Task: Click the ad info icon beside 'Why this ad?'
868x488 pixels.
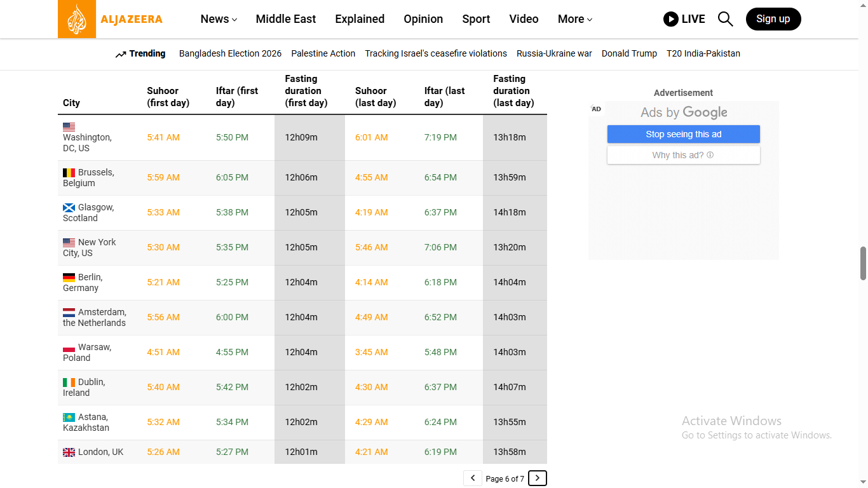Action: (x=710, y=155)
